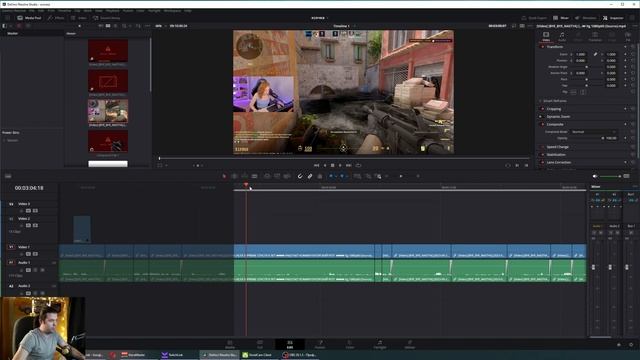Select the Selection Mode arrow tool
Screen dimensions: 640x360
point(224,176)
